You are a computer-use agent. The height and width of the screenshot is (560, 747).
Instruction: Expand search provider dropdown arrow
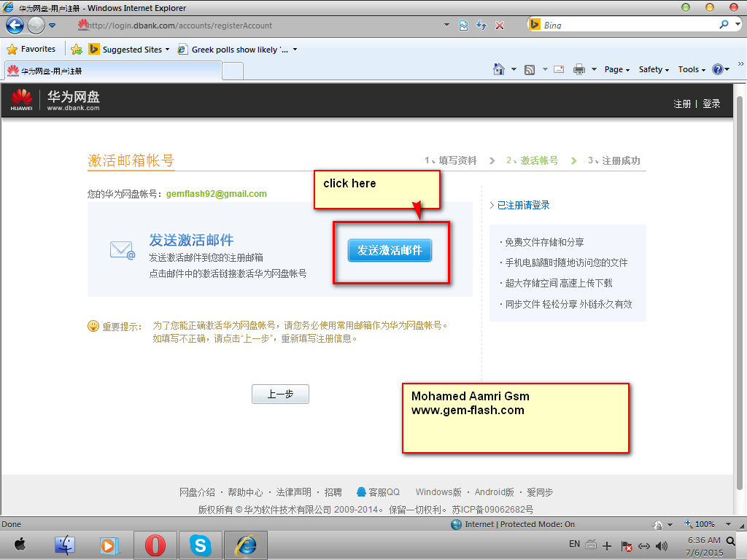tap(738, 24)
